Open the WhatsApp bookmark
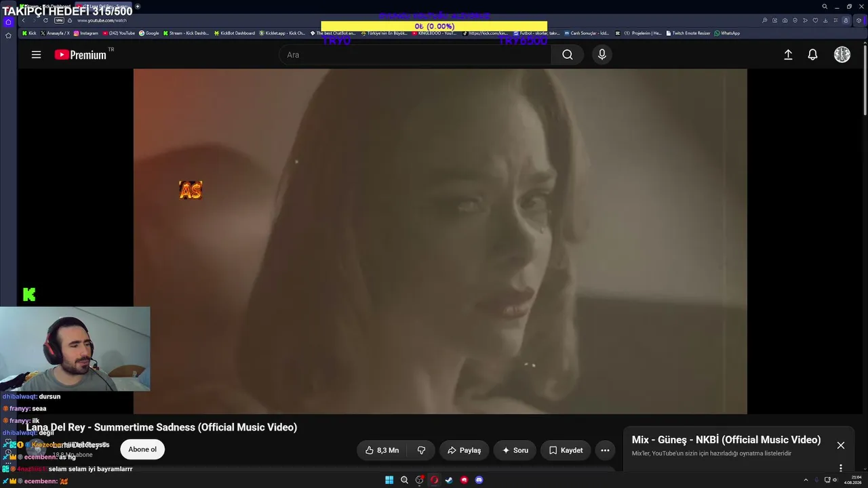 (x=728, y=33)
